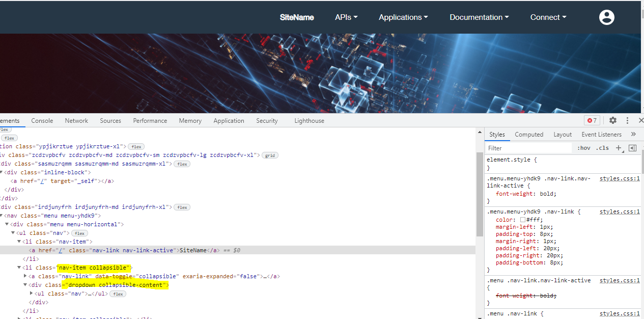
Task: Add a new style rule with plus icon
Action: 619,148
